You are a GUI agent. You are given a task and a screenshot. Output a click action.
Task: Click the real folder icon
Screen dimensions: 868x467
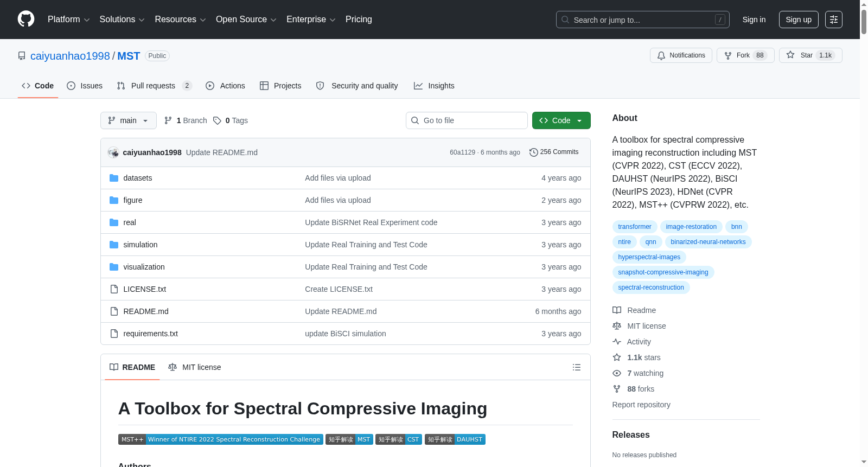[114, 222]
